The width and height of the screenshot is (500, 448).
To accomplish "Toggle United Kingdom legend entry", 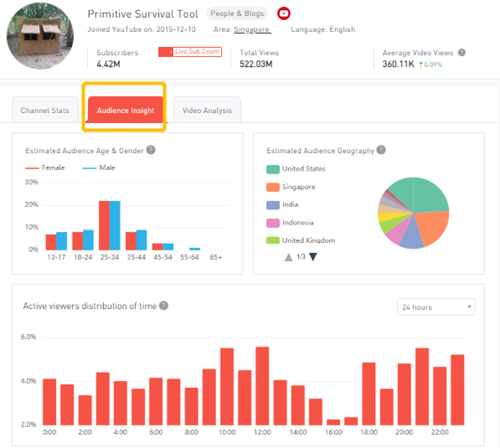I will coord(301,240).
